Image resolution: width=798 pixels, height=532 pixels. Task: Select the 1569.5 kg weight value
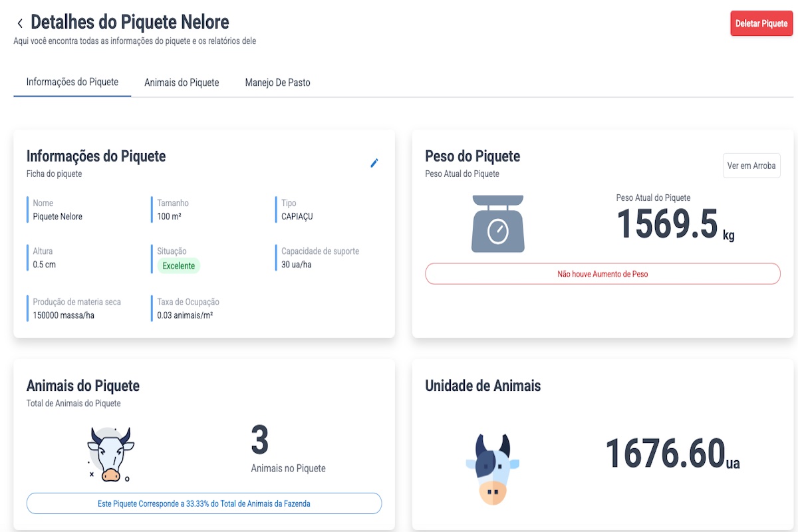(668, 224)
